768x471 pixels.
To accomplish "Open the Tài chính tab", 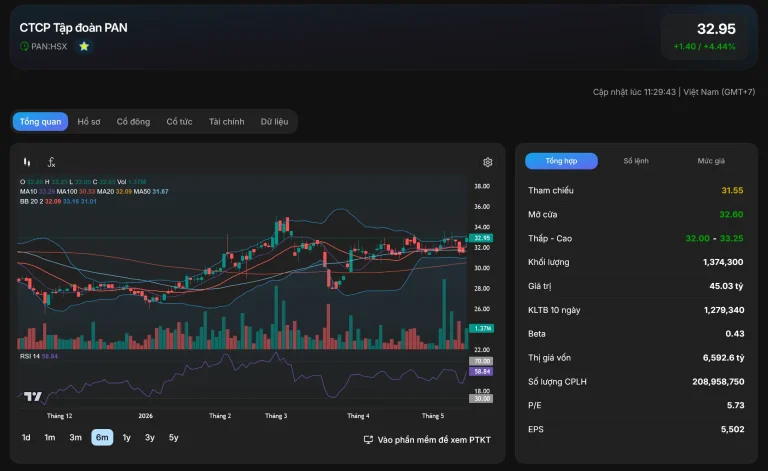I will click(227, 121).
